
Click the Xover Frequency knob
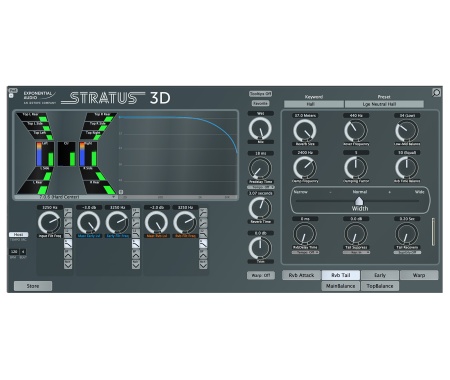[356, 131]
